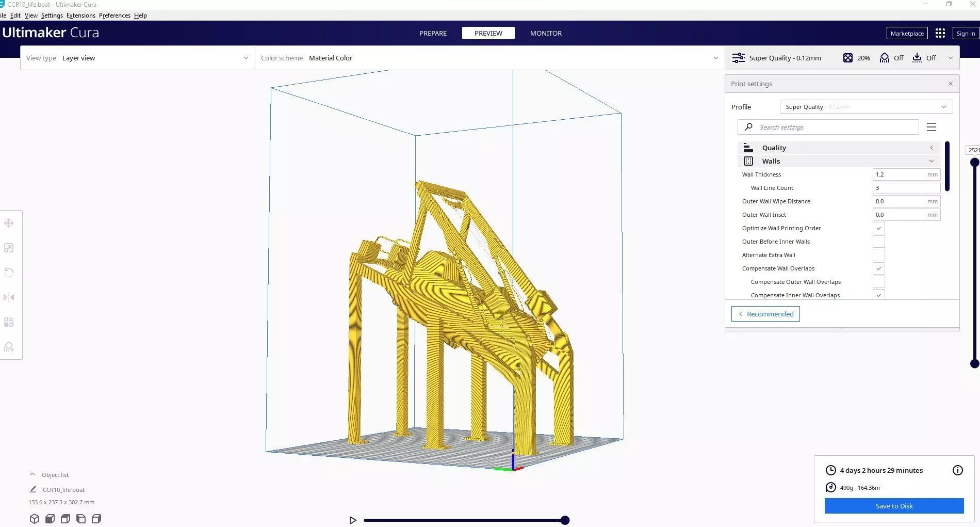Click the Quality category icon

pyautogui.click(x=748, y=148)
